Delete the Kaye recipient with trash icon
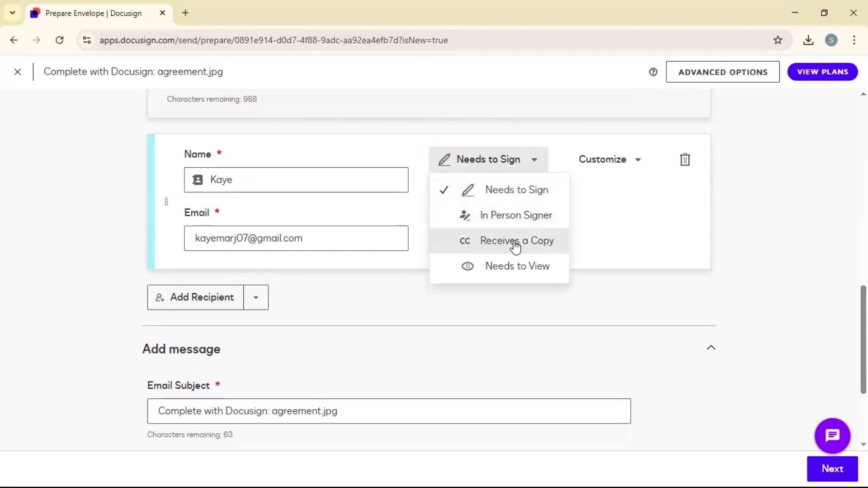 click(685, 160)
